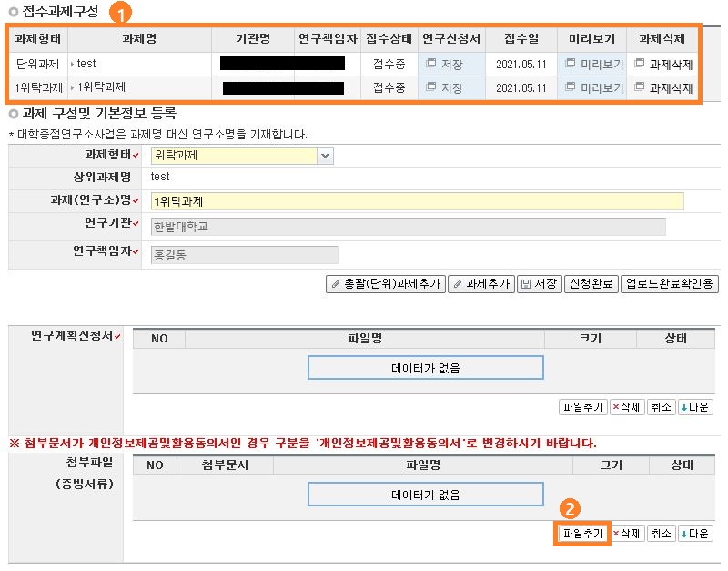
Task: Click 취소 in 첨부파일 section
Action: coord(661,534)
